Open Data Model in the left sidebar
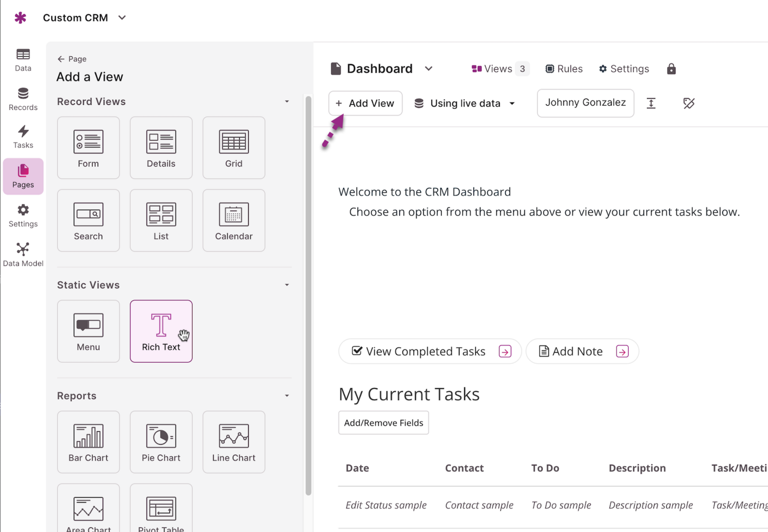768x532 pixels. coord(23,255)
